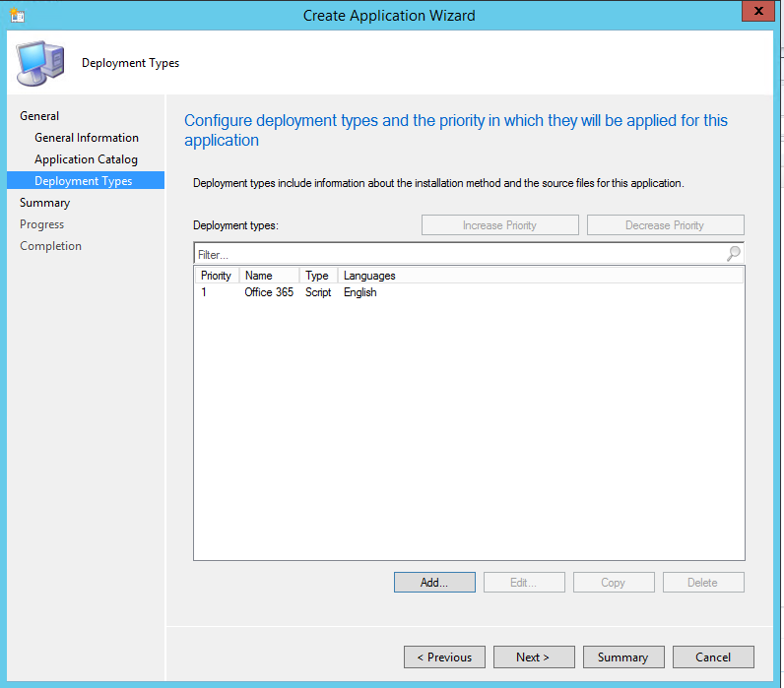This screenshot has width=784, height=688.
Task: Click the magnifier search icon in Filter box
Action: pos(733,253)
